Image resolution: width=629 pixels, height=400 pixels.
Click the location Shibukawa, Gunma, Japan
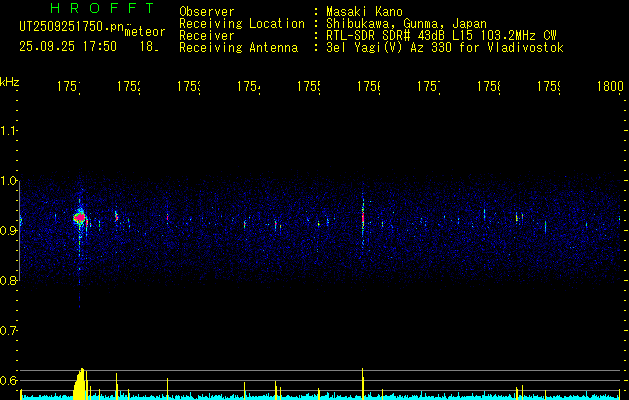pos(406,24)
